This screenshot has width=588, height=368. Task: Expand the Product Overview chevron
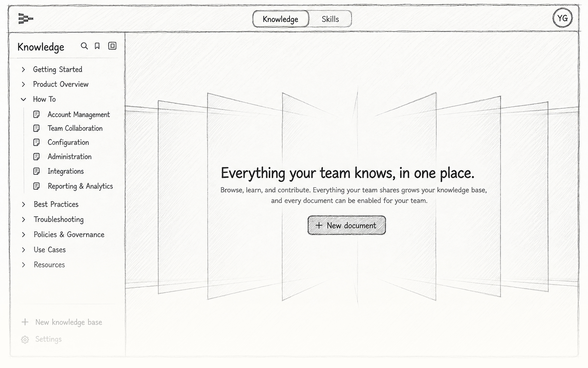(24, 84)
